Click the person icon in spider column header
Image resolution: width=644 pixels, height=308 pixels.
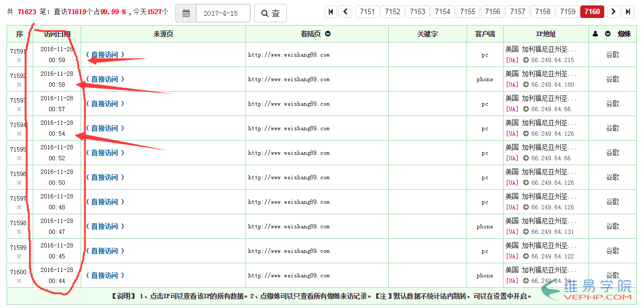pos(595,34)
